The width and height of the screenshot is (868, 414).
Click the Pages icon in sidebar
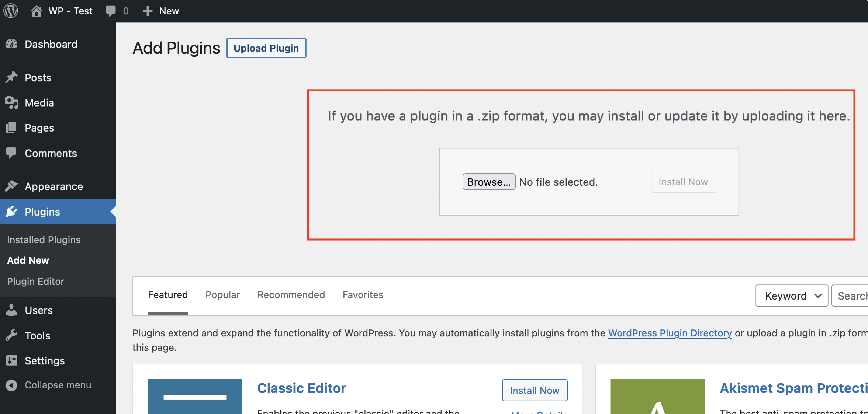[x=11, y=128]
